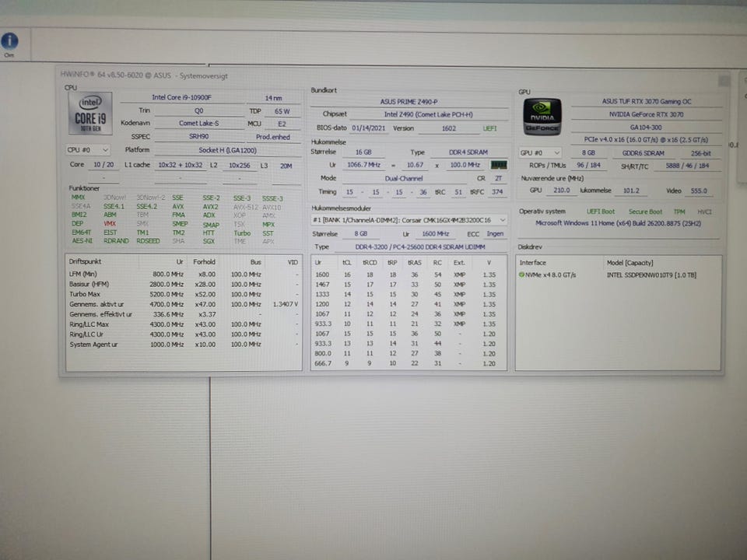Click the SRH90 SSPEC value
This screenshot has width=747, height=560.
(199, 137)
